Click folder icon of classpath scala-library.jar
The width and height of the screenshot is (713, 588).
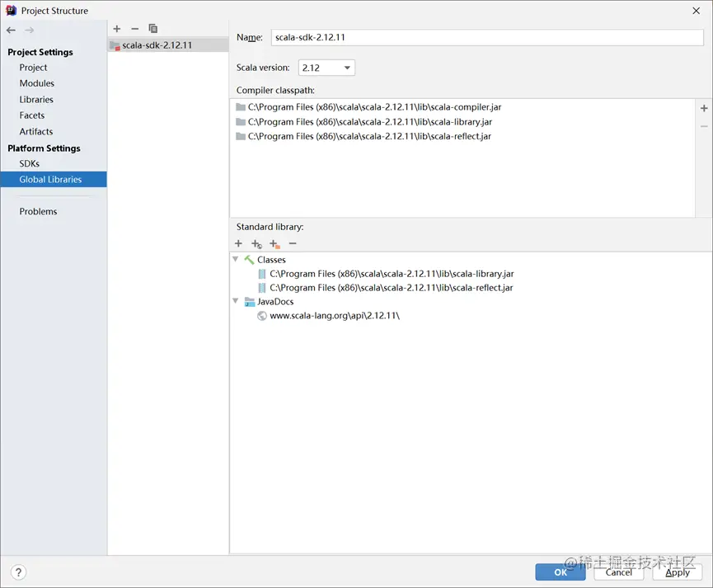(241, 122)
